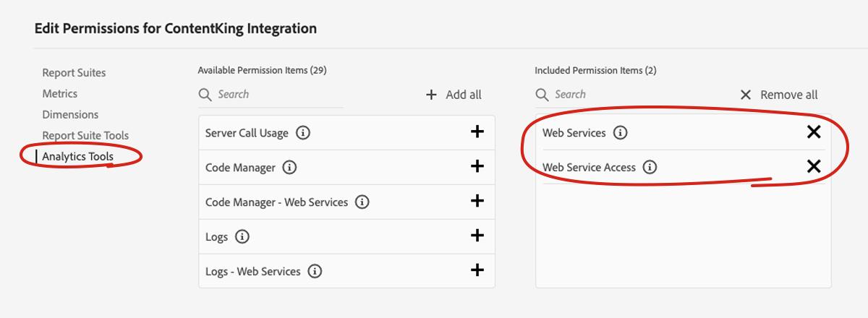This screenshot has width=868, height=318.
Task: Show info for Web Service Access
Action: [650, 168]
